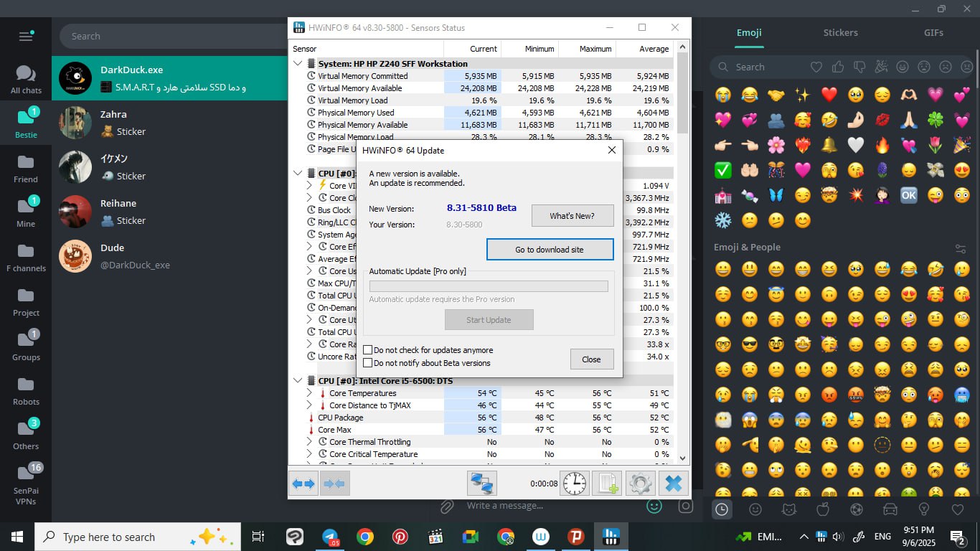
Task: Select the animals emoji category icon
Action: tap(788, 509)
